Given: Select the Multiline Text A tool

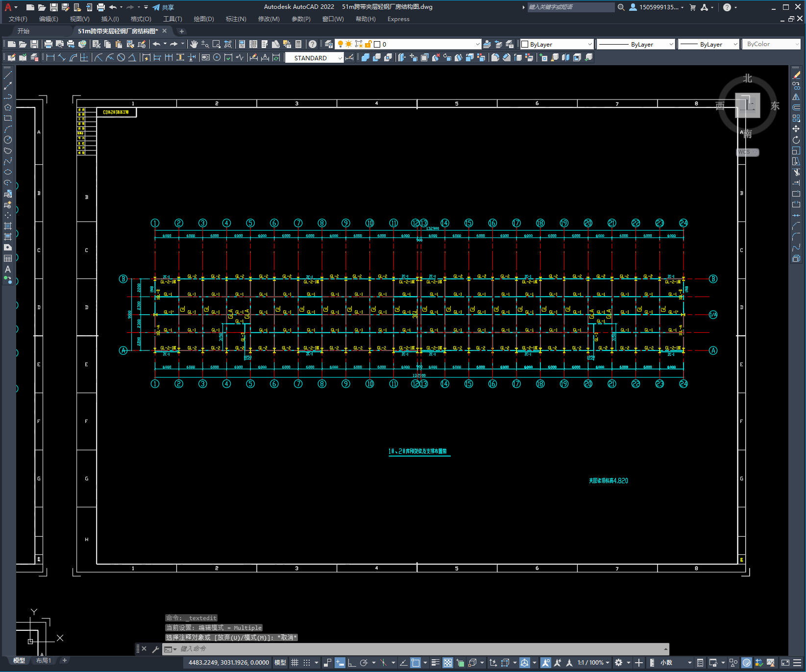Looking at the screenshot, I should 8,269.
